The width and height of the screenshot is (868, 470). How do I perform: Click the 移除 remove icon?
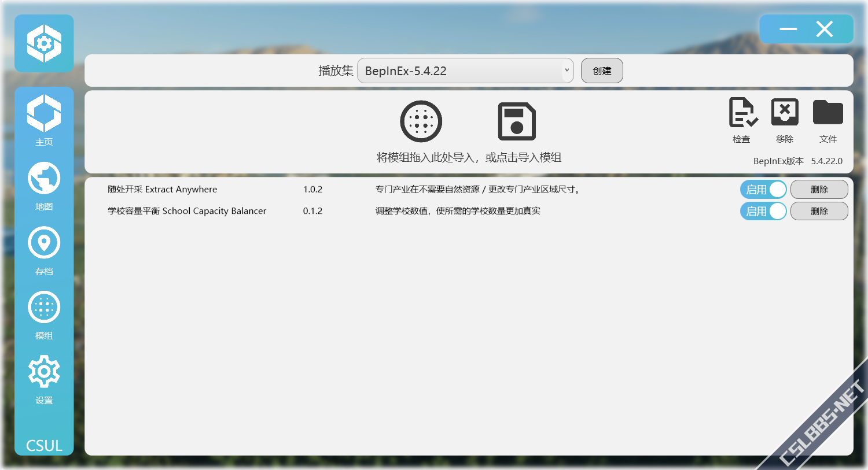785,120
